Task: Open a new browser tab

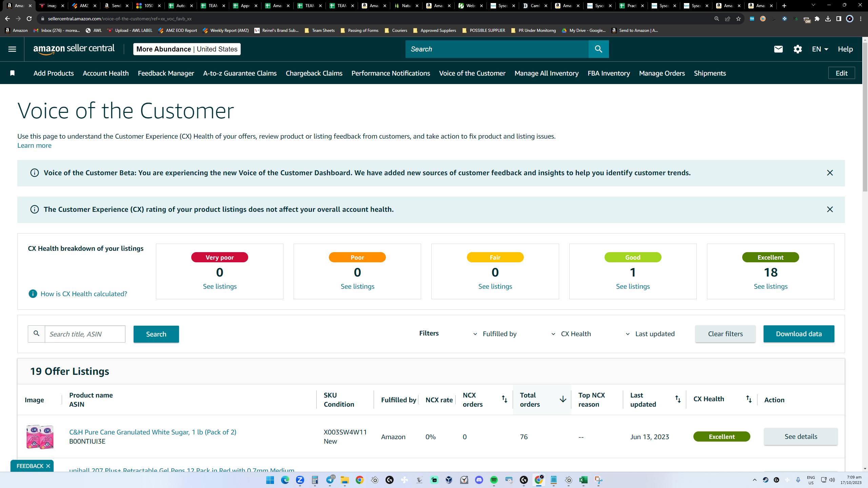Action: 784,6
